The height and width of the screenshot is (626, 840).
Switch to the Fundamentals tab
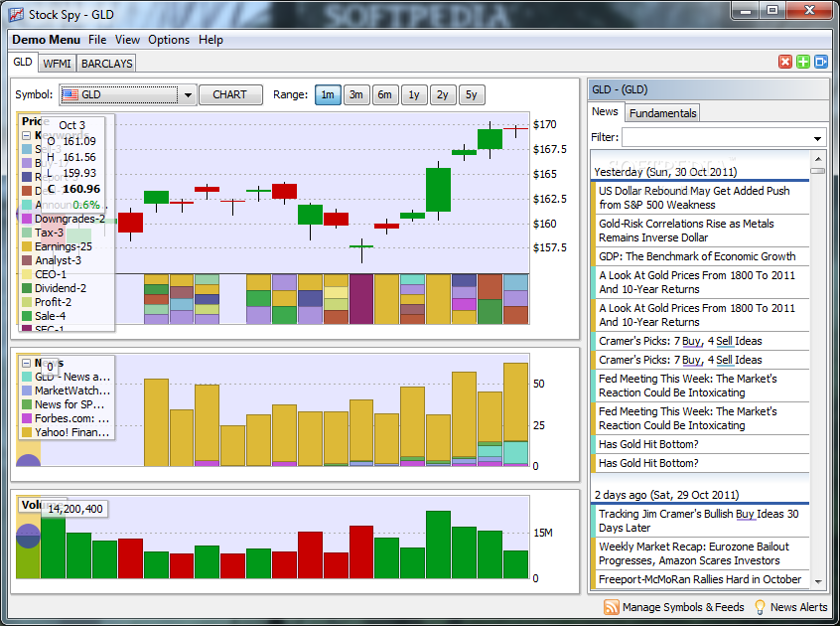(662, 113)
